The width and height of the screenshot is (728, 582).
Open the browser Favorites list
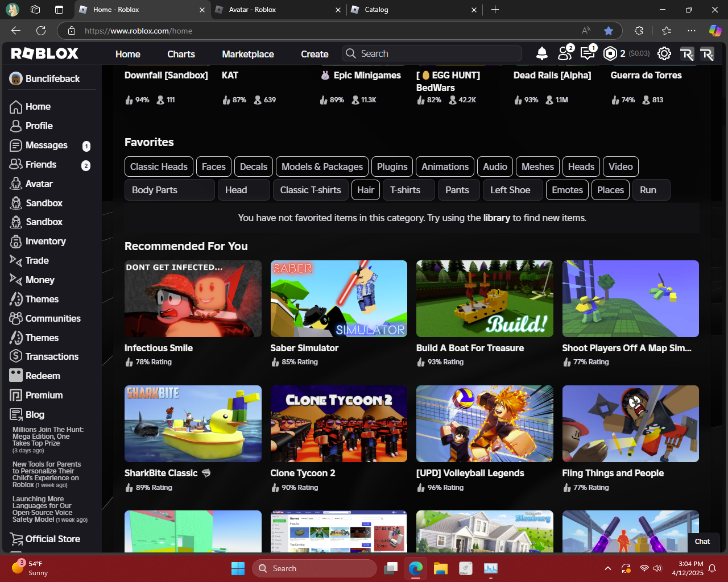[x=667, y=31]
